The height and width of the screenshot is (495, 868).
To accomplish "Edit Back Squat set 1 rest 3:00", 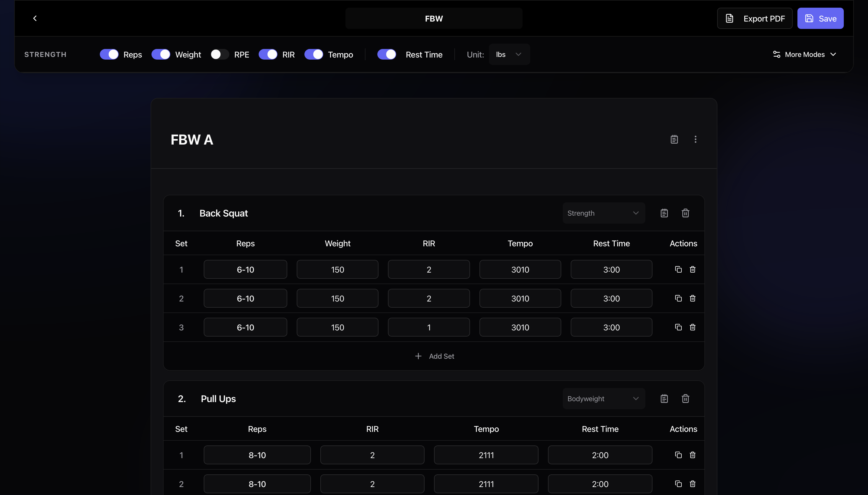I will [611, 270].
